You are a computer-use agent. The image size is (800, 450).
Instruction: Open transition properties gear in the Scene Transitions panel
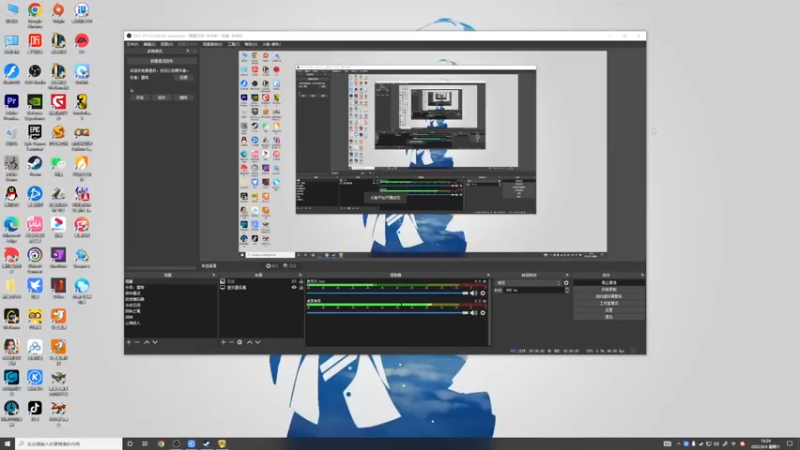click(x=566, y=283)
